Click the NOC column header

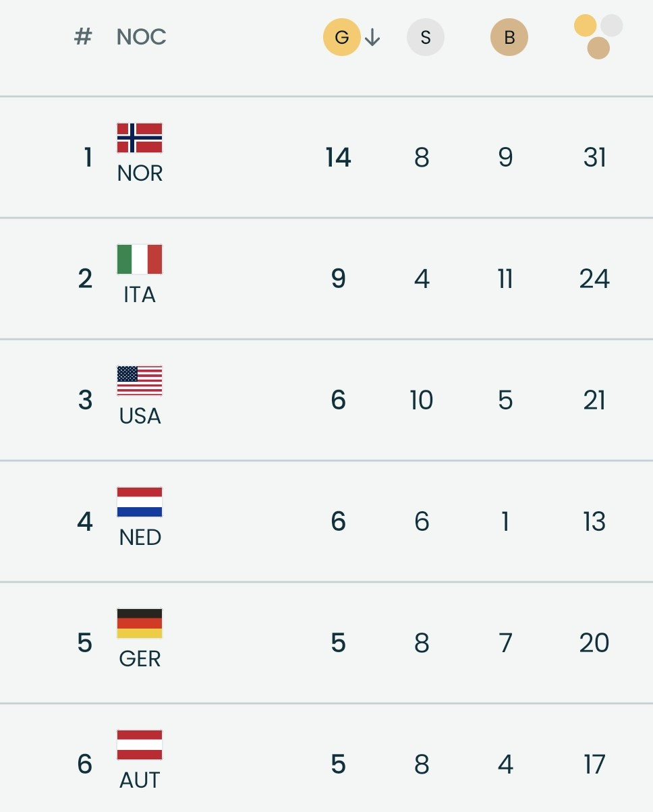click(x=141, y=37)
